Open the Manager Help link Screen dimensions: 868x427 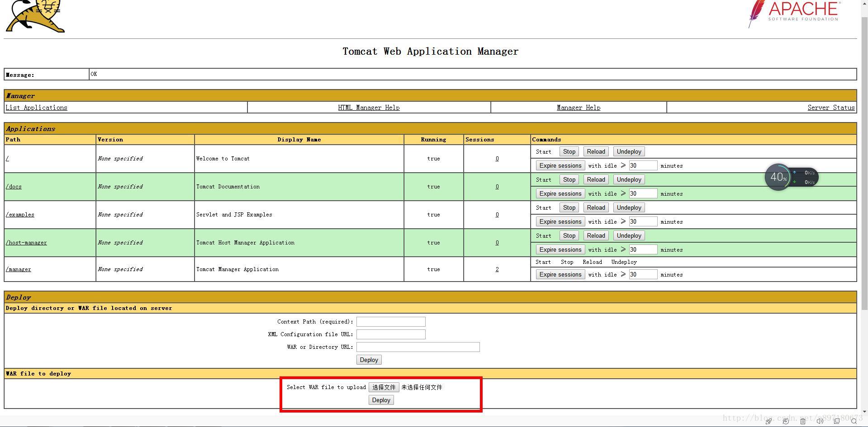[579, 108]
